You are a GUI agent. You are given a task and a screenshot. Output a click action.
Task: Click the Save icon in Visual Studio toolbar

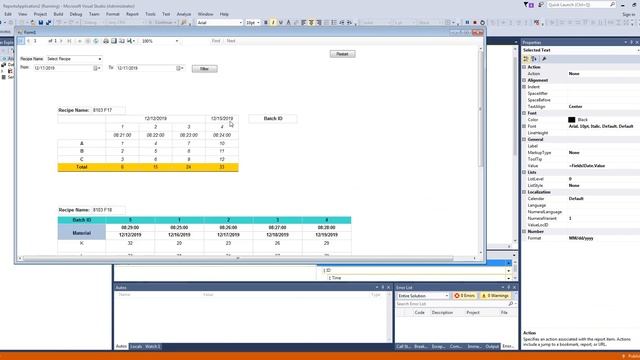41,22
